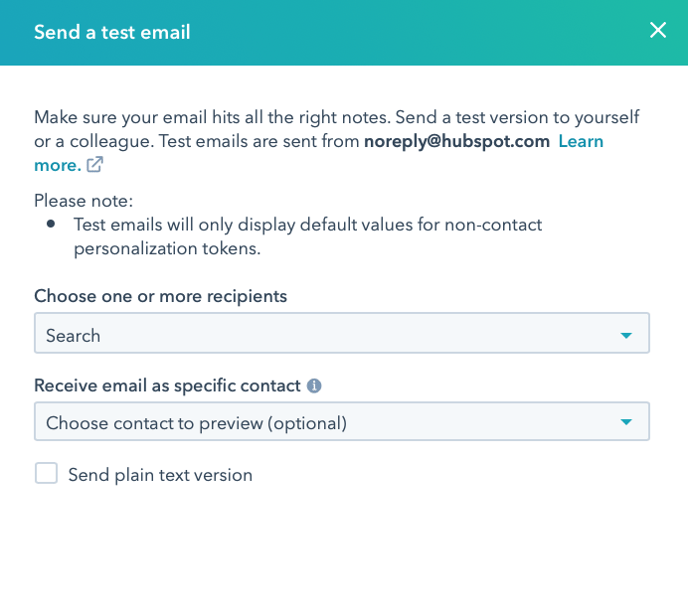Click the "Receive email as specific contact" label
688x614 pixels.
(x=167, y=386)
